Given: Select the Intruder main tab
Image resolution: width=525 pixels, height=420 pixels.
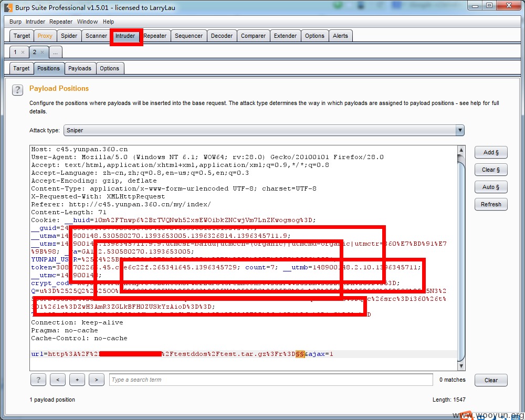Looking at the screenshot, I should (x=125, y=36).
